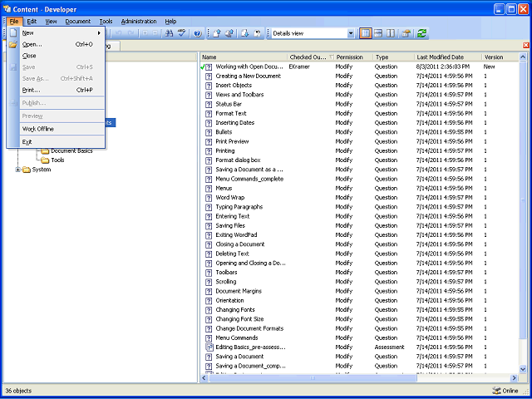Click question icon beside Bullets
This screenshot has height=399, width=532.
(x=209, y=132)
